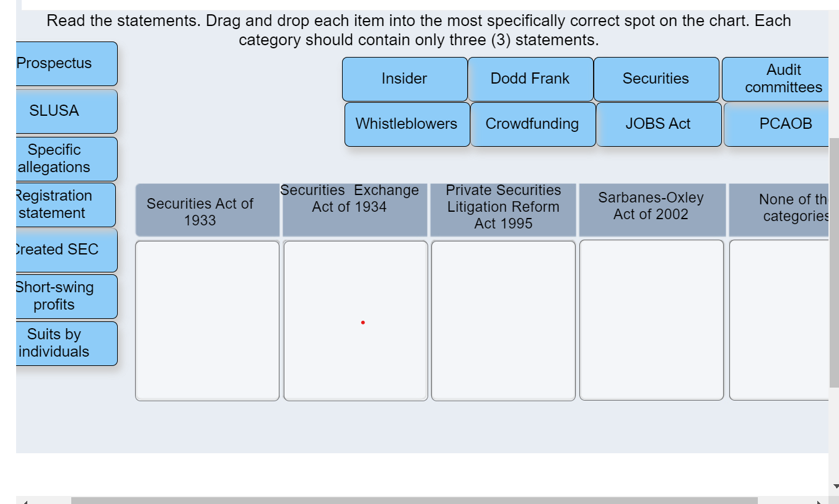
Task: Click the Securities Act of 1933 category header
Action: click(207, 209)
